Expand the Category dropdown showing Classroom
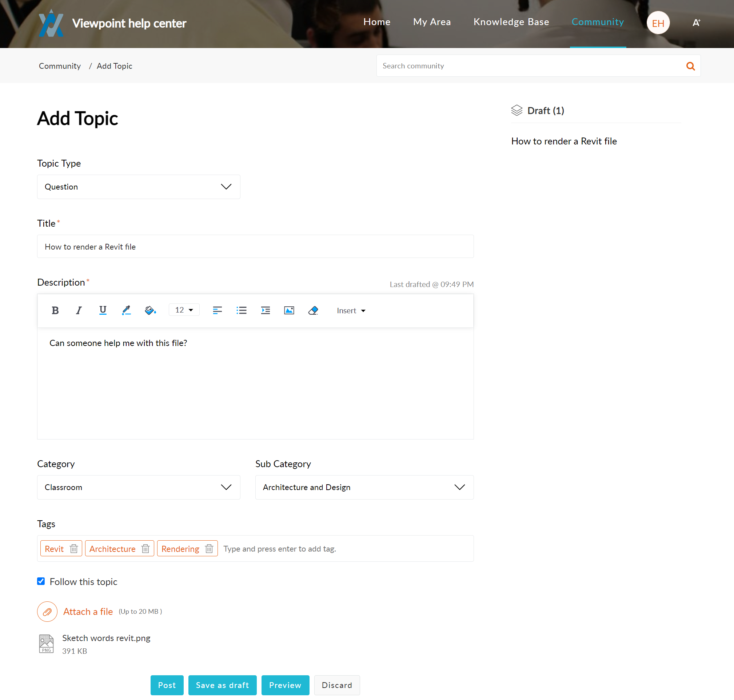734x700 pixels. coord(138,487)
